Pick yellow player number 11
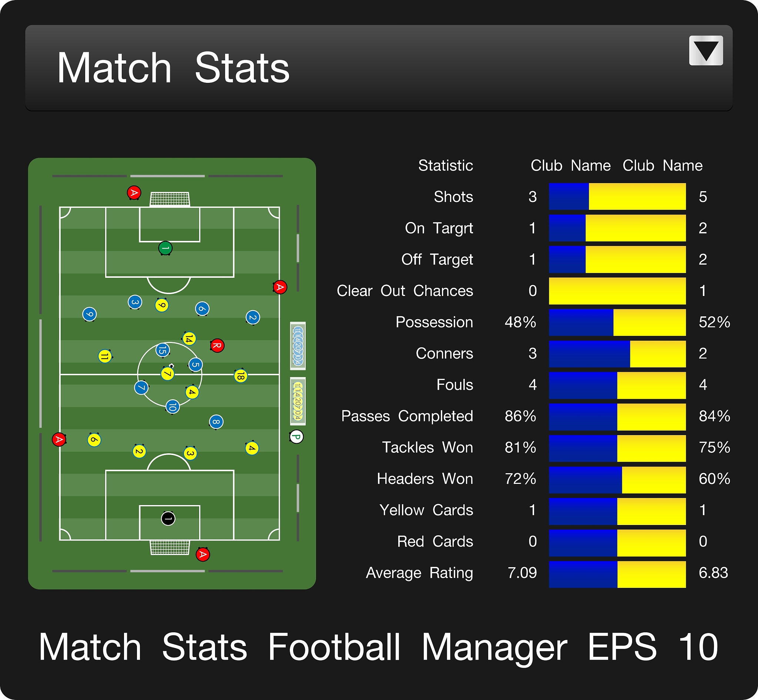Image resolution: width=758 pixels, height=700 pixels. click(x=105, y=356)
